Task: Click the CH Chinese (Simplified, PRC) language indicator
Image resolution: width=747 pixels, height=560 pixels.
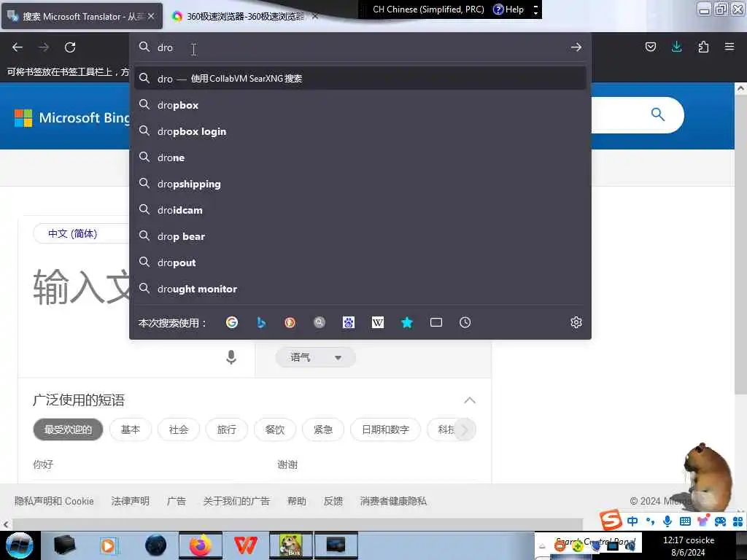Action: (428, 9)
